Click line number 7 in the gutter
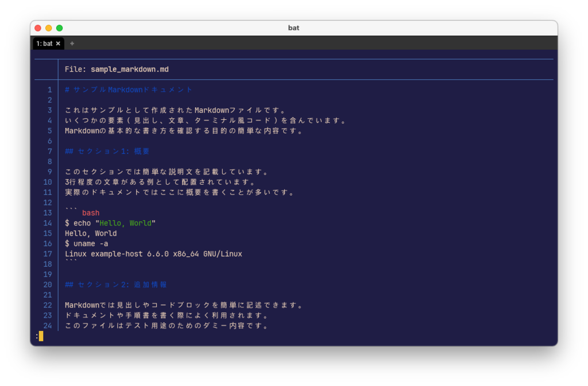Screen dimensions: 588x386 49,151
